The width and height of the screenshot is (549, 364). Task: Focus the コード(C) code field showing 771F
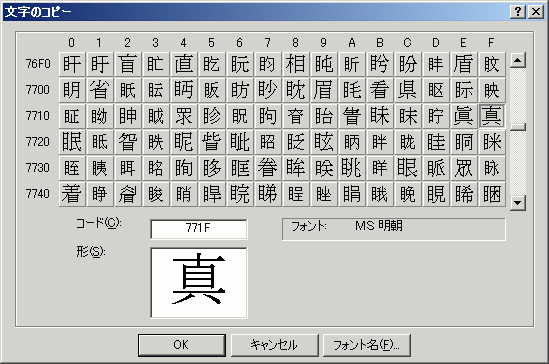[x=199, y=229]
